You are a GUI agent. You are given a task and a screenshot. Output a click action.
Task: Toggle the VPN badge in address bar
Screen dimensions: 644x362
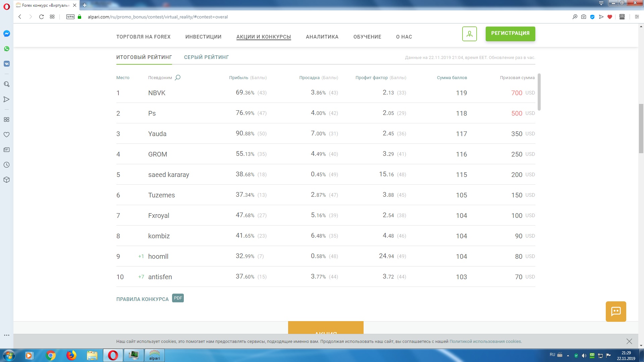70,17
